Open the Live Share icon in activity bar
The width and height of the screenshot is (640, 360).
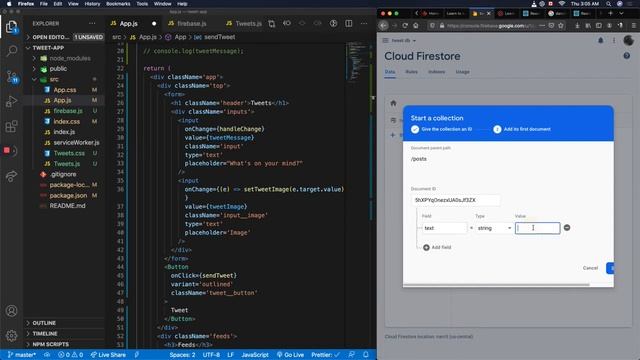click(11, 176)
